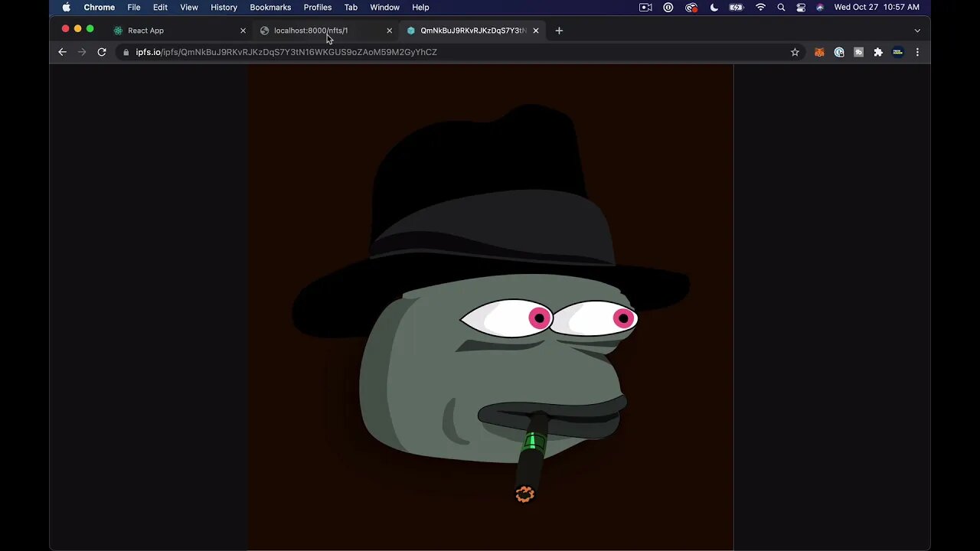Open the gray square extension icon
Viewport: 980px width, 551px height.
click(x=858, y=52)
